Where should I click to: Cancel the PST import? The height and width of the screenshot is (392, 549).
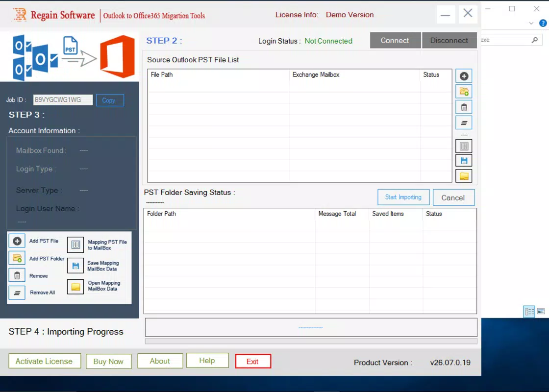(x=453, y=197)
